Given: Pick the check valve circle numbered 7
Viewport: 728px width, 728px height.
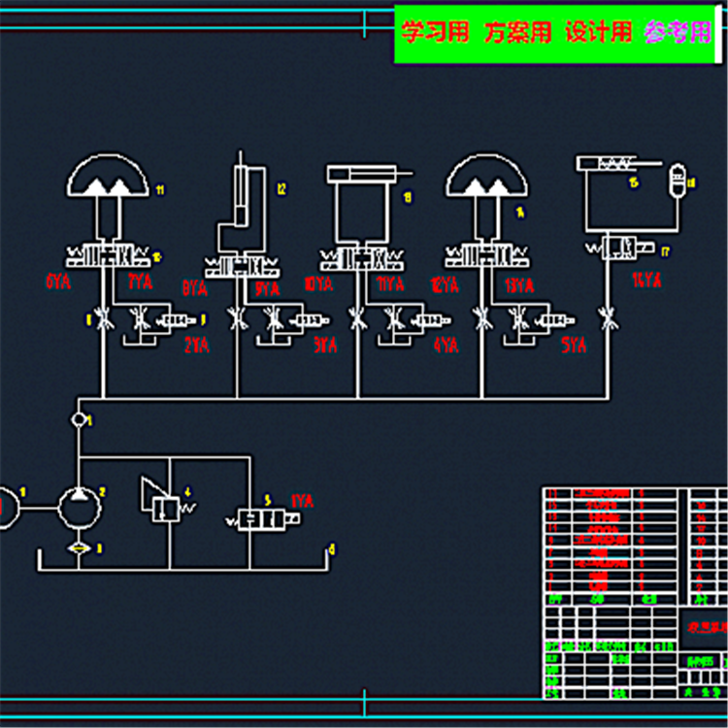Looking at the screenshot, I should (79, 419).
